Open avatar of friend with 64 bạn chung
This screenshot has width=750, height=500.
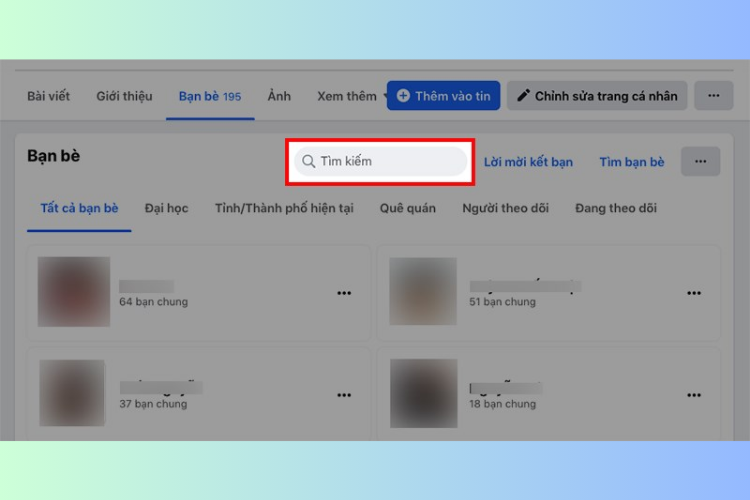point(74,291)
